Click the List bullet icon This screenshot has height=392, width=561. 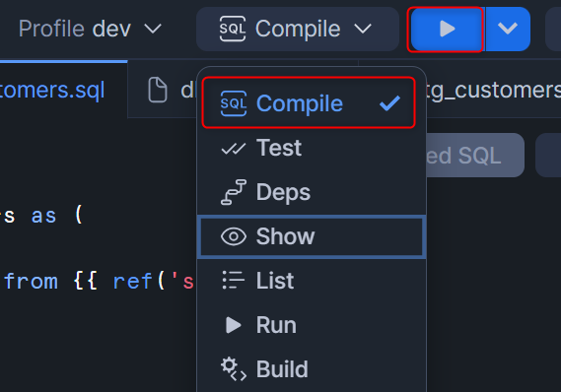[x=234, y=281]
